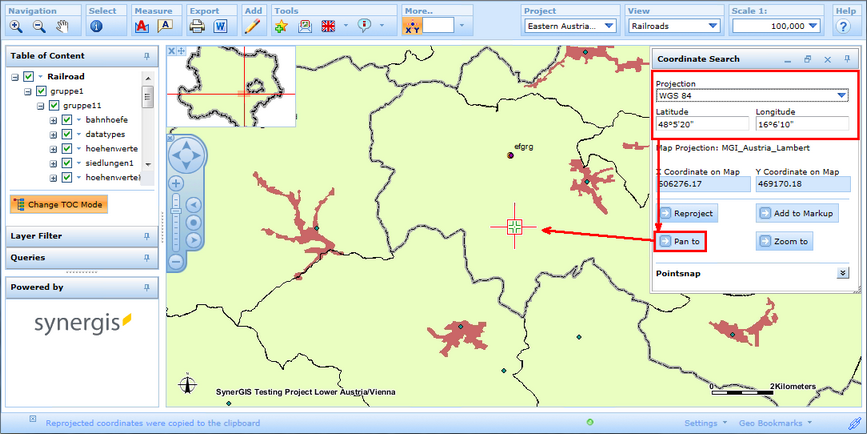Go to the previous map extent
This screenshot has height=434, width=867.
click(194, 205)
